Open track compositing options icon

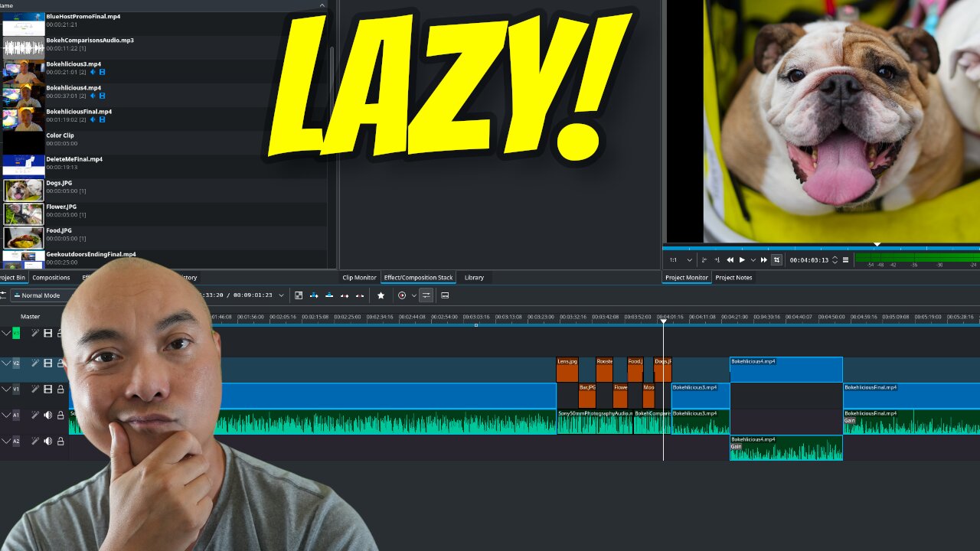299,295
